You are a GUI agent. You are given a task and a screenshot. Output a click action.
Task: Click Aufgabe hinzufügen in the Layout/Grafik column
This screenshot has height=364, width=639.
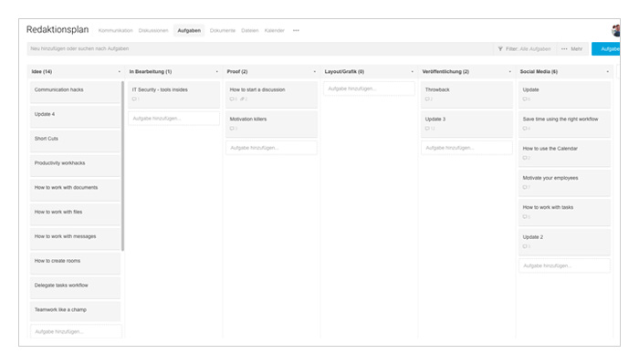click(x=369, y=88)
